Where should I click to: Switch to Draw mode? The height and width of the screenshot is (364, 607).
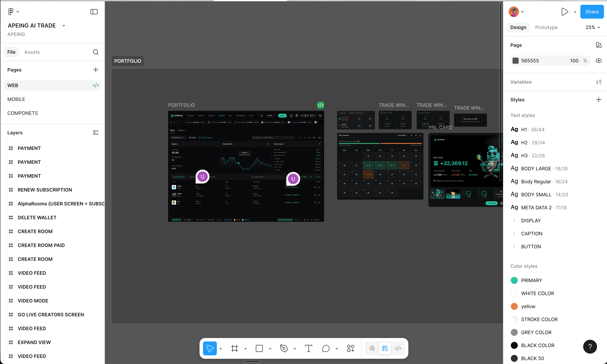pyautogui.click(x=372, y=348)
